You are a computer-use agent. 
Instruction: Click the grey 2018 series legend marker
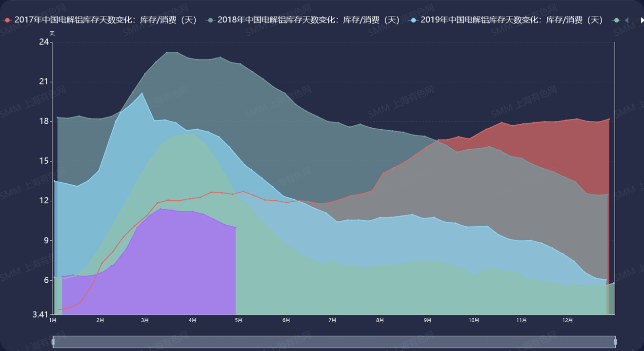click(210, 20)
